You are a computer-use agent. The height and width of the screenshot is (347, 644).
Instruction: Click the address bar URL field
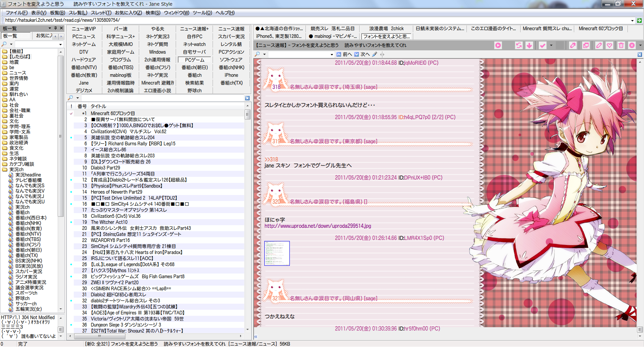(x=317, y=20)
